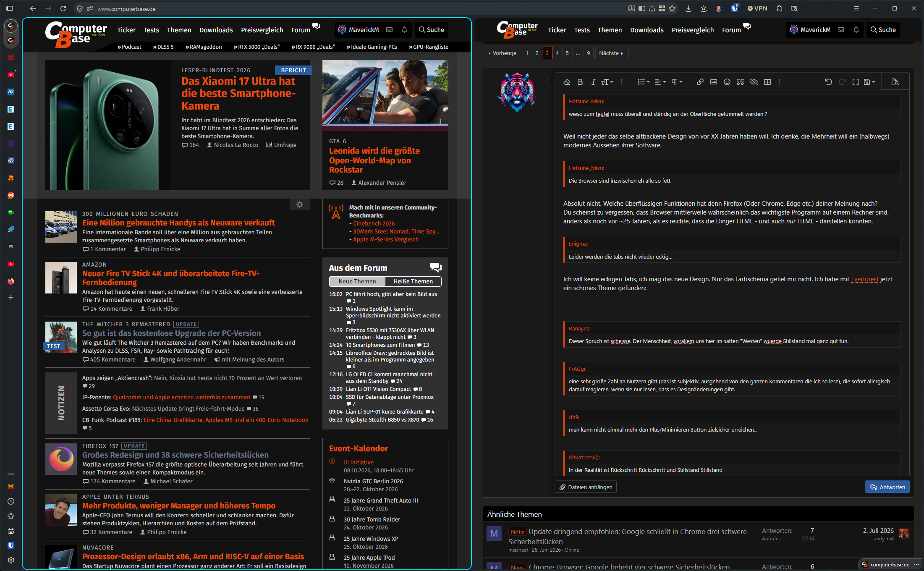Click the Bitwarden shield icon in browser toolbar
The height and width of the screenshot is (571, 924).
pos(734,8)
